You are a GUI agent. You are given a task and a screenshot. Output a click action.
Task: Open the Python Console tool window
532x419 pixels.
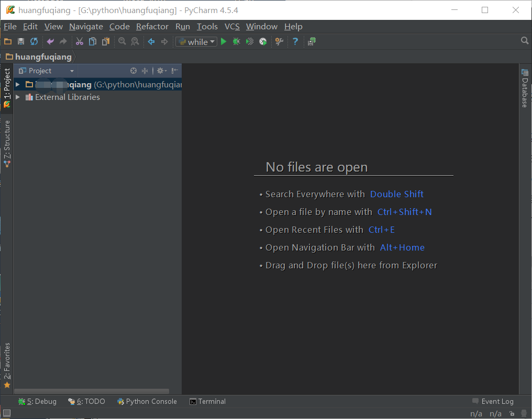click(x=147, y=402)
